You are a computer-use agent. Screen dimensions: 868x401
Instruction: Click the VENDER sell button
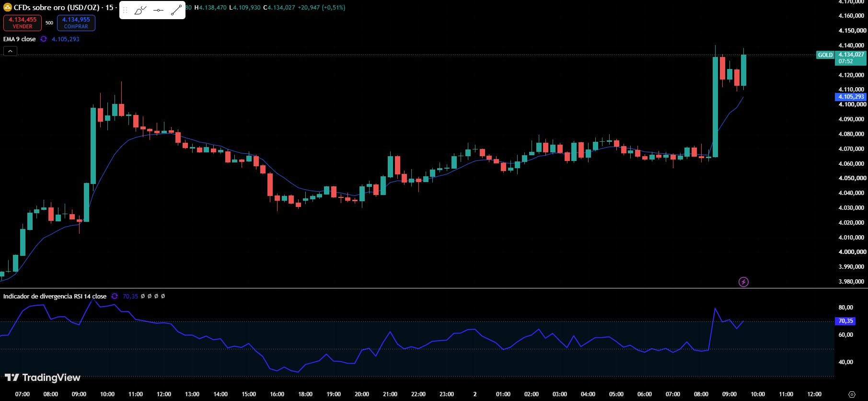coord(23,23)
